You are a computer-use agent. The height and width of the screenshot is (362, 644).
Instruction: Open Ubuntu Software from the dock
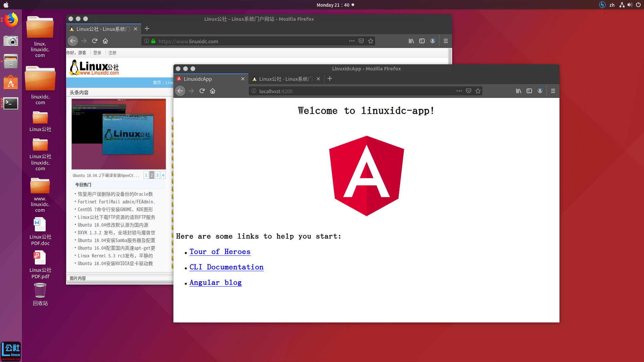11,82
